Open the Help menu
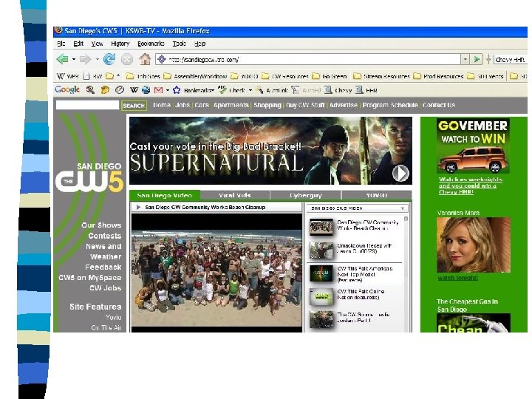Viewport: 532px width, 399px height. (x=199, y=44)
